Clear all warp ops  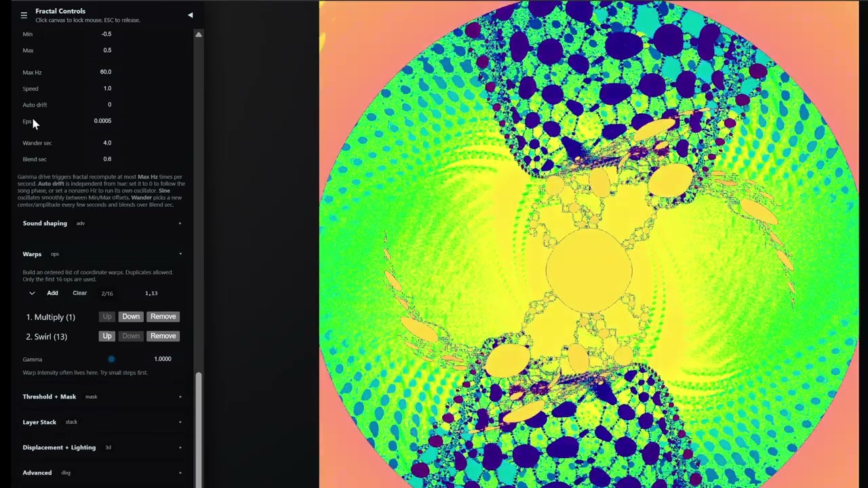[x=79, y=293]
